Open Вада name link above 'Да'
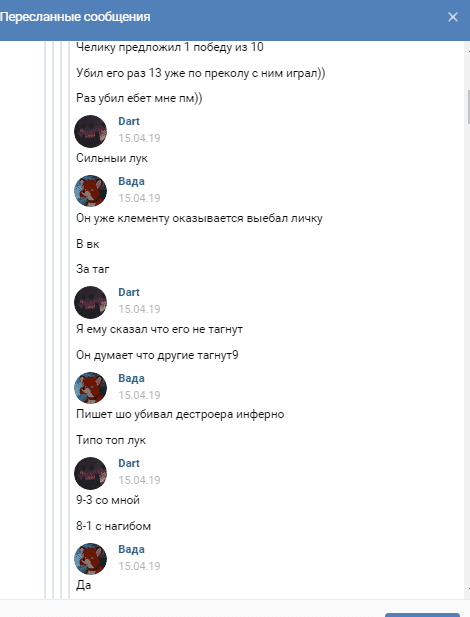The width and height of the screenshot is (470, 617). click(131, 549)
